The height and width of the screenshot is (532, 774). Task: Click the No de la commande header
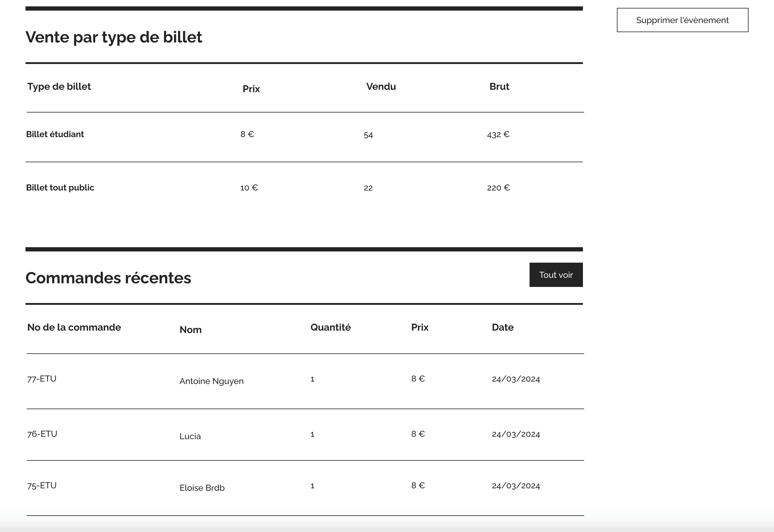pyautogui.click(x=74, y=327)
